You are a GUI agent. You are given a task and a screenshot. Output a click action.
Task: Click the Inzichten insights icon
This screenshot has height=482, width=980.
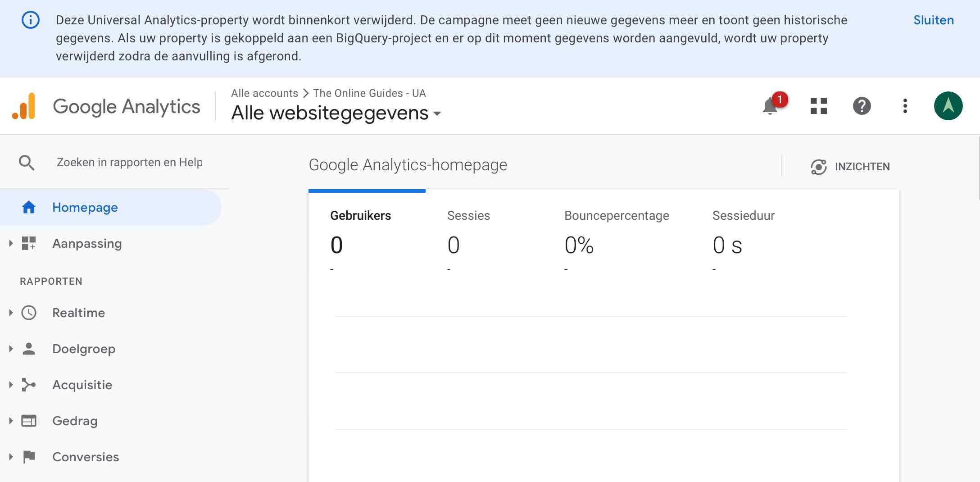point(818,167)
